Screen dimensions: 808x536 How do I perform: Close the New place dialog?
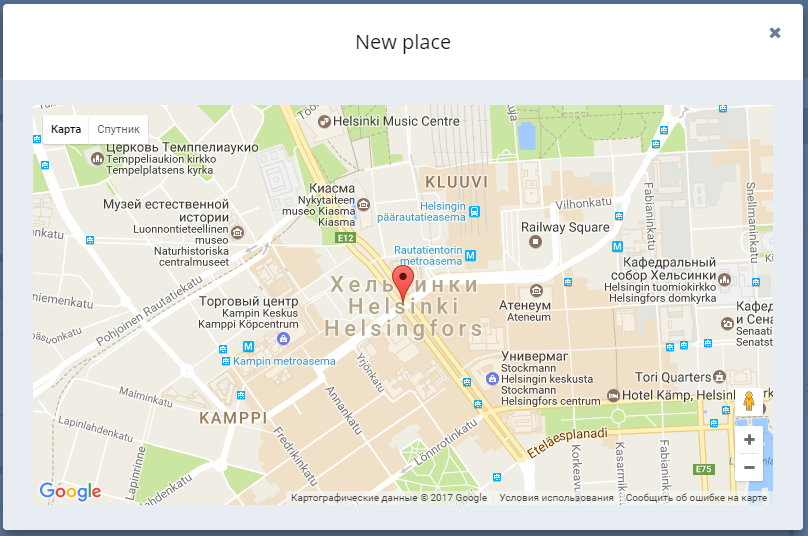(x=775, y=33)
